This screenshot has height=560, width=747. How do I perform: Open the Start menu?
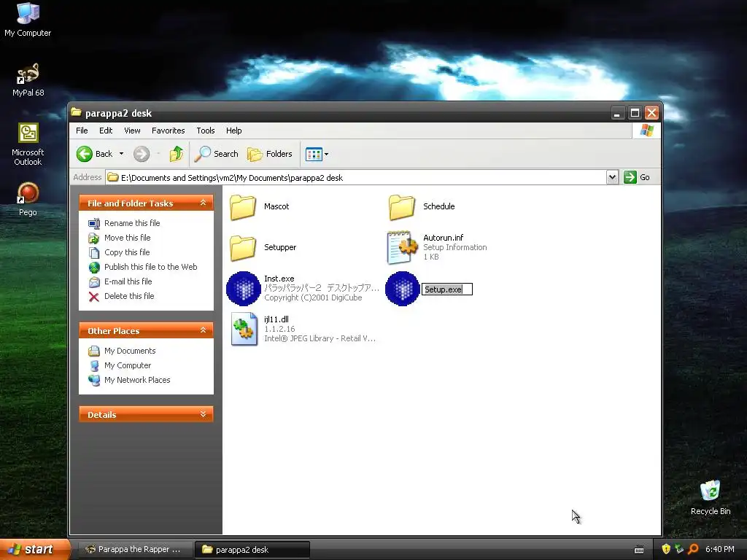point(34,550)
